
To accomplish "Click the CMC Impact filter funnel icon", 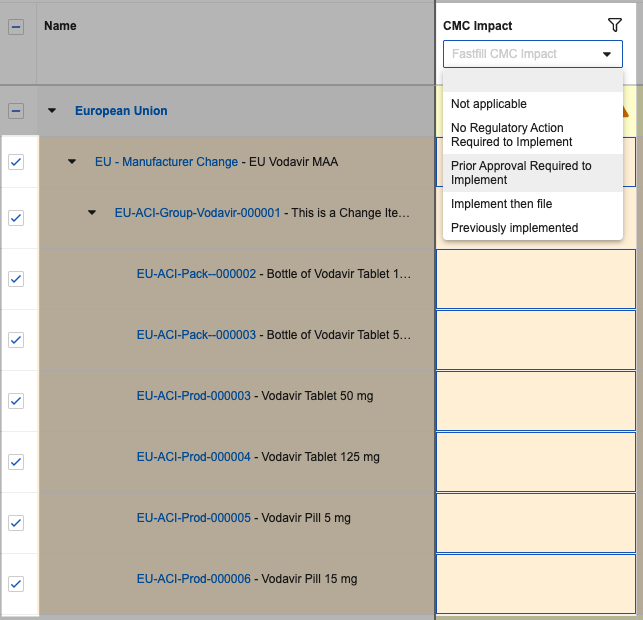I will point(615,26).
